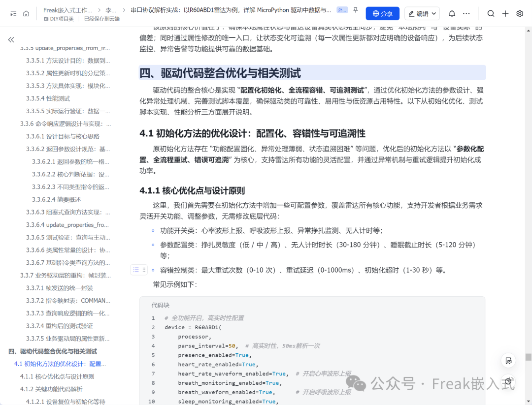Click the plus icon to create new

(505, 14)
